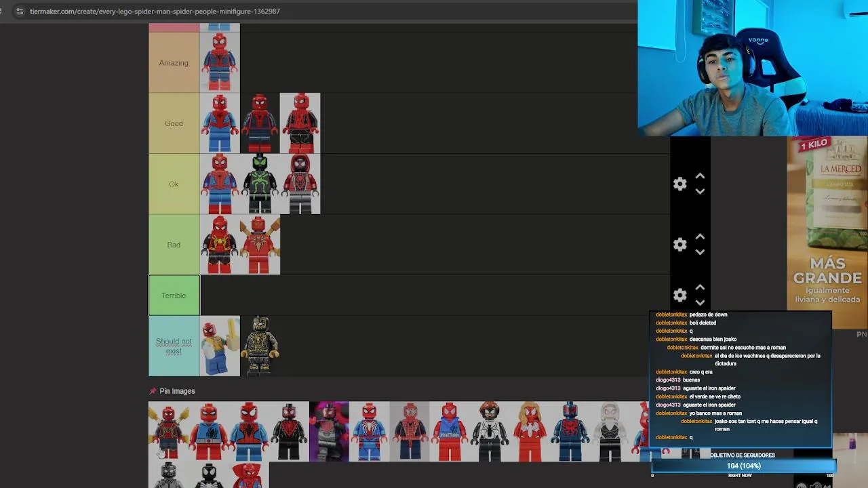Image resolution: width=868 pixels, height=488 pixels.
Task: Pick the Iron Spider with arms in Bad tier
Action: tap(260, 245)
